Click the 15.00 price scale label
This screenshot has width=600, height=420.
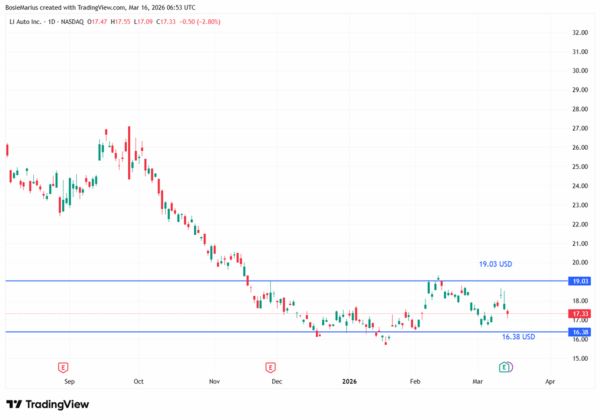click(x=580, y=359)
